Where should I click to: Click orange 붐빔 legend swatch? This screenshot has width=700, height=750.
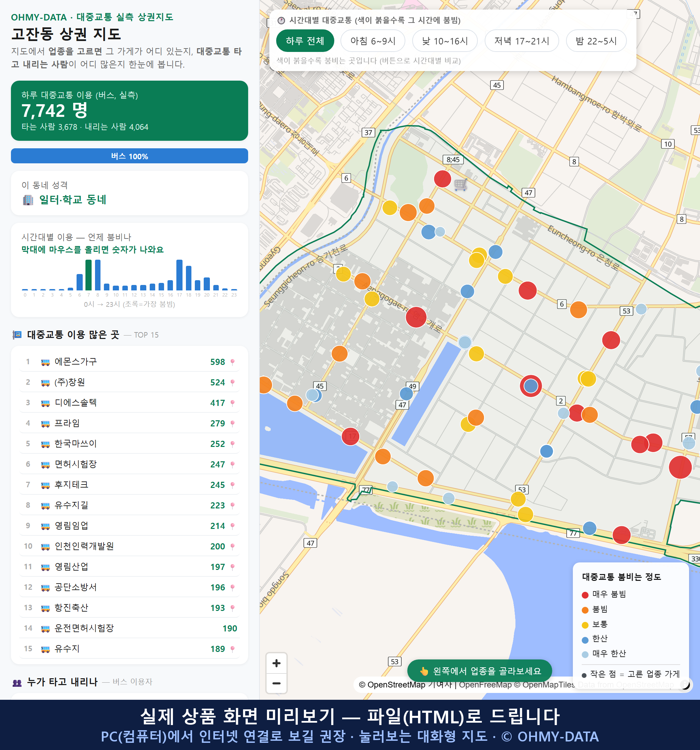pyautogui.click(x=585, y=610)
